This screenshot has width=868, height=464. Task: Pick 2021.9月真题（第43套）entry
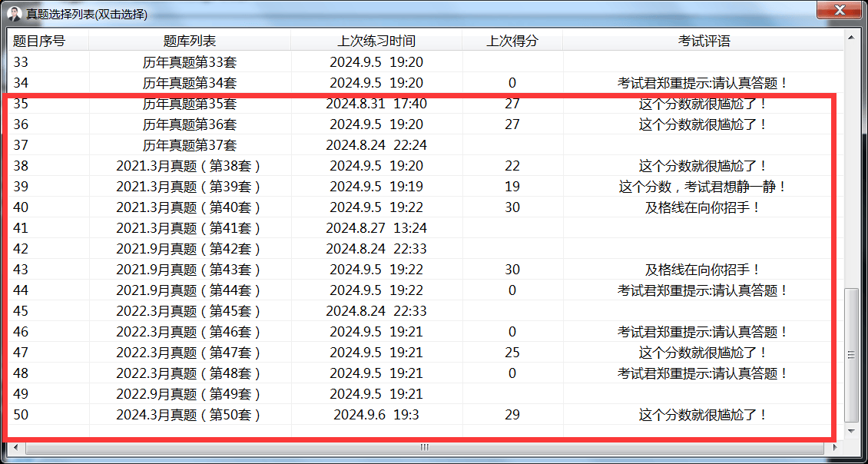(x=190, y=270)
